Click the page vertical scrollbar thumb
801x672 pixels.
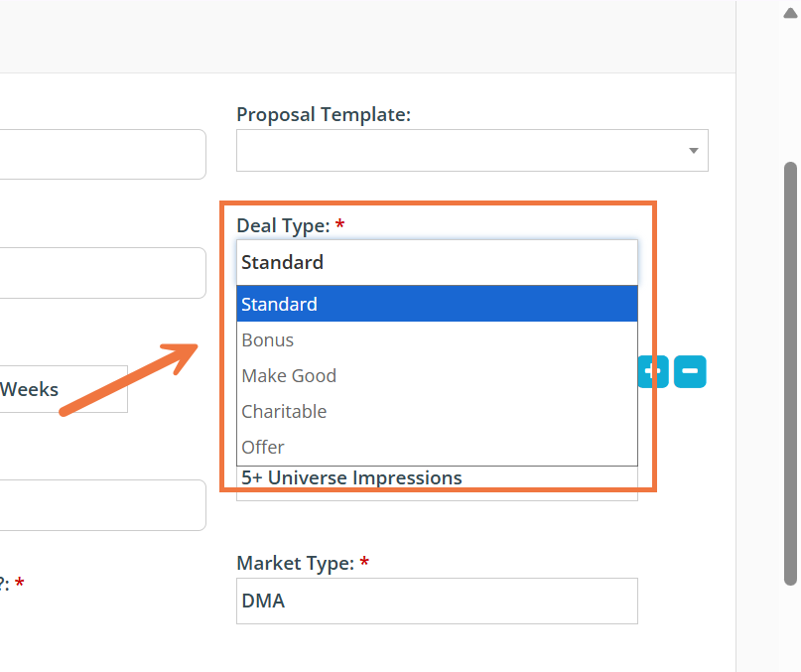pos(790,372)
